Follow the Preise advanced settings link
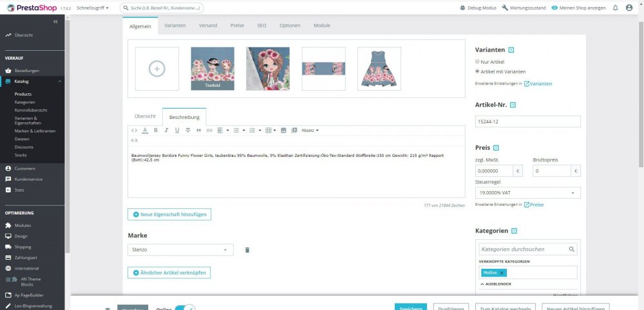Viewport: 644px width, 310px height. click(x=533, y=205)
